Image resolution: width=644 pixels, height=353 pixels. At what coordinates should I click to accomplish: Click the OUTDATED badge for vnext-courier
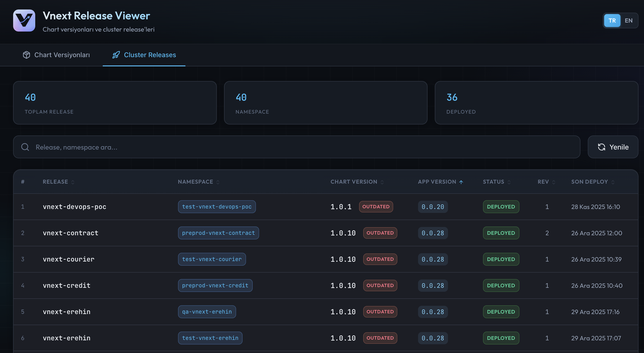coord(380,259)
